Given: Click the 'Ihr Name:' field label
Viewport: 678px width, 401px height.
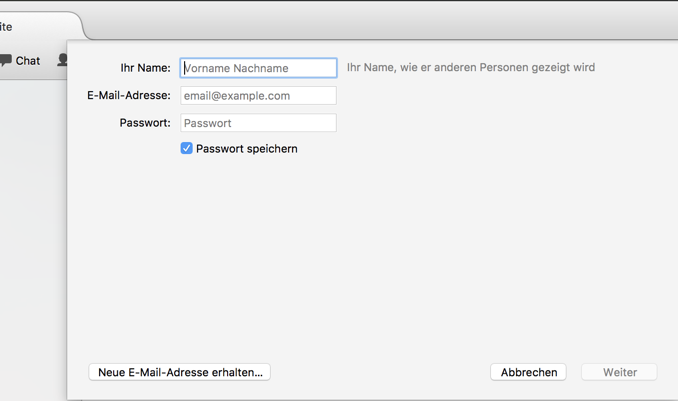Looking at the screenshot, I should pos(145,68).
